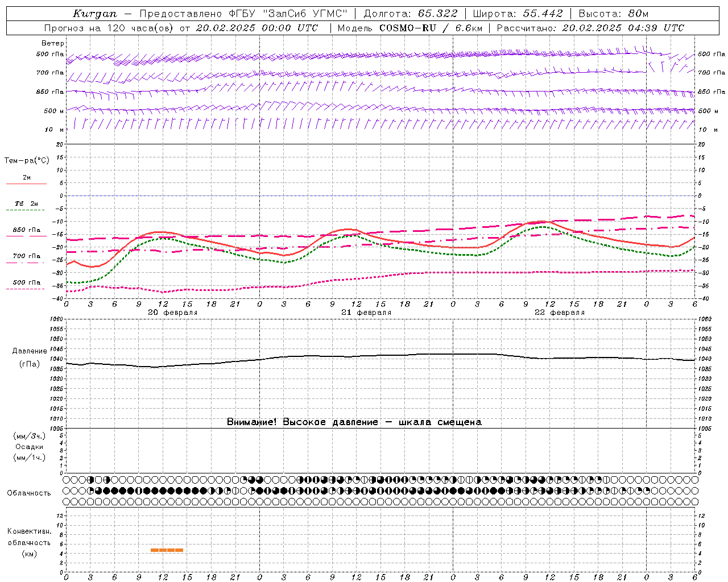Click the solid 2м temperature legend line
Image resolution: width=728 pixels, height=582 pixels.
[26, 184]
